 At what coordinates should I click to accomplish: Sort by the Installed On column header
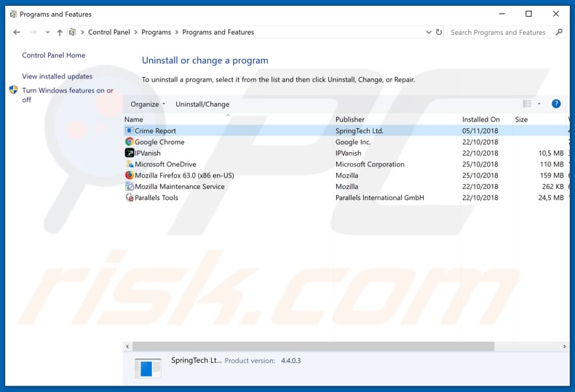click(x=481, y=119)
